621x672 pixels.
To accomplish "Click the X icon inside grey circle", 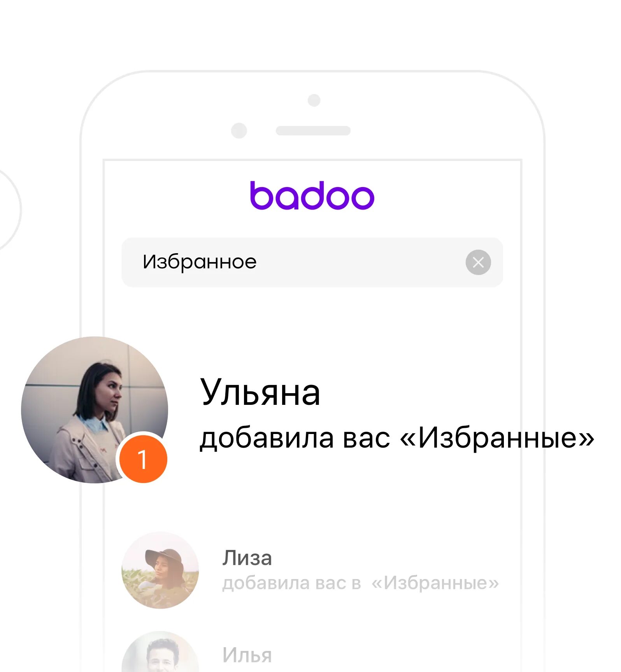I will click(x=478, y=262).
